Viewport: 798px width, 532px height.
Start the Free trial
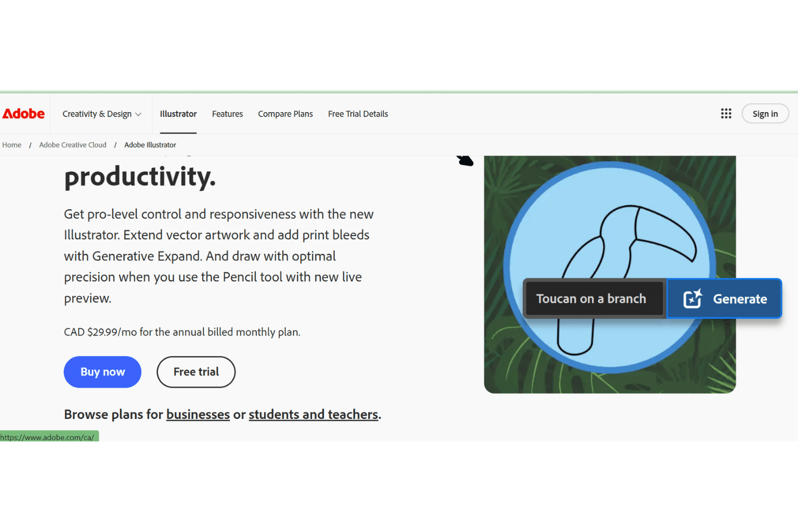click(196, 372)
